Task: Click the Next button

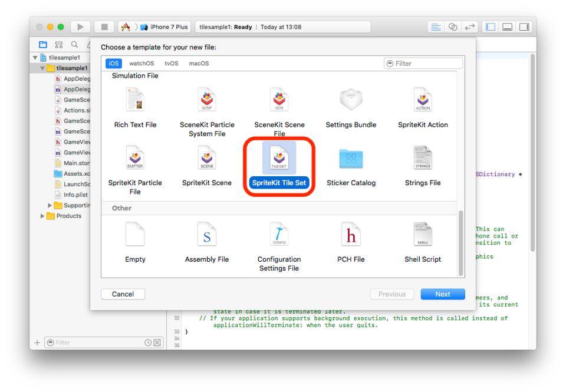Action: click(x=442, y=294)
